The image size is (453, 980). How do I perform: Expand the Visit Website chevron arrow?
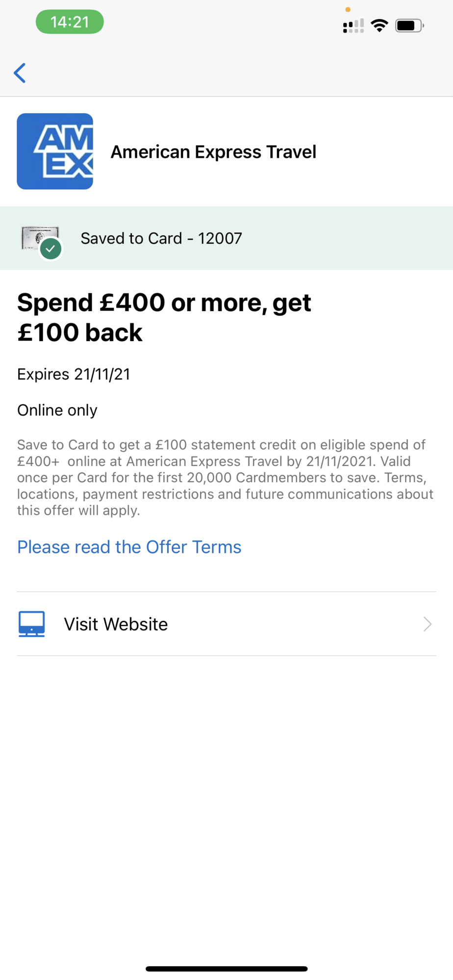click(x=427, y=624)
